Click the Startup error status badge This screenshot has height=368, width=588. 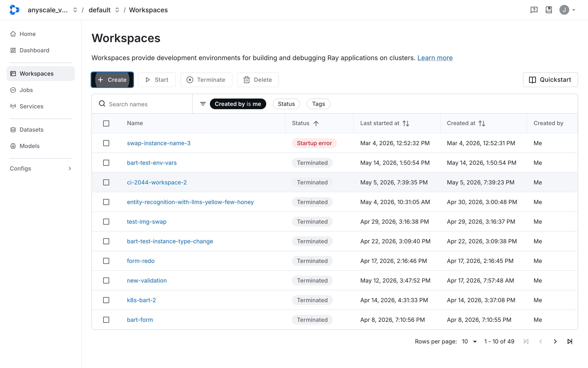pyautogui.click(x=314, y=143)
